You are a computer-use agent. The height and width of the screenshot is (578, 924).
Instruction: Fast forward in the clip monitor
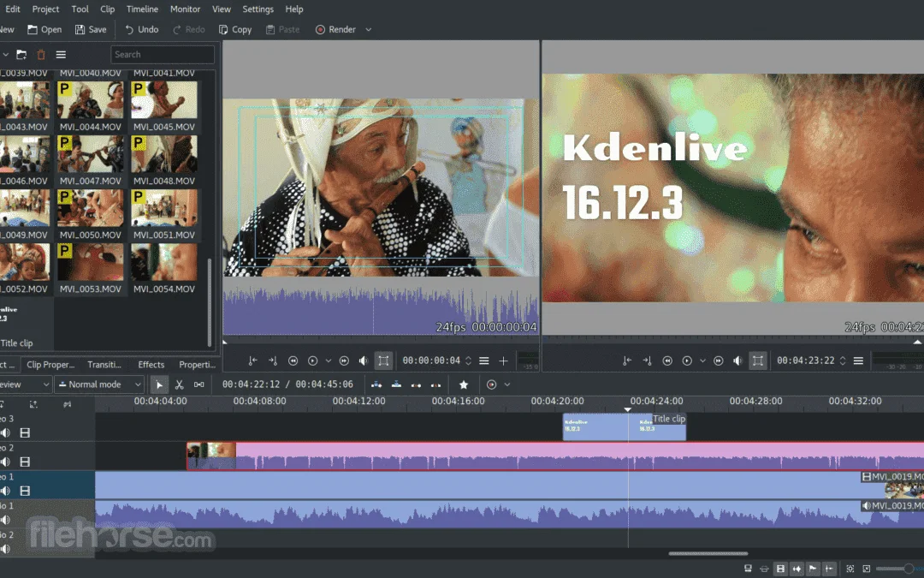[x=344, y=361]
